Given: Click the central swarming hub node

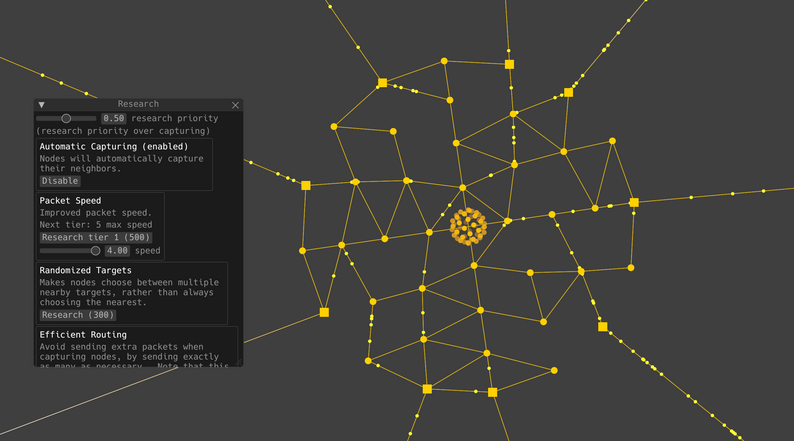Looking at the screenshot, I should pyautogui.click(x=468, y=226).
